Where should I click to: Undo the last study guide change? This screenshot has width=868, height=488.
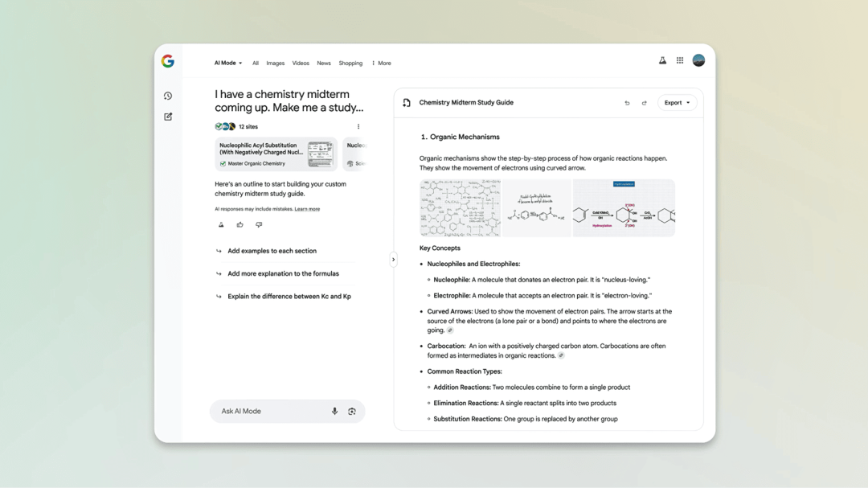pyautogui.click(x=627, y=103)
